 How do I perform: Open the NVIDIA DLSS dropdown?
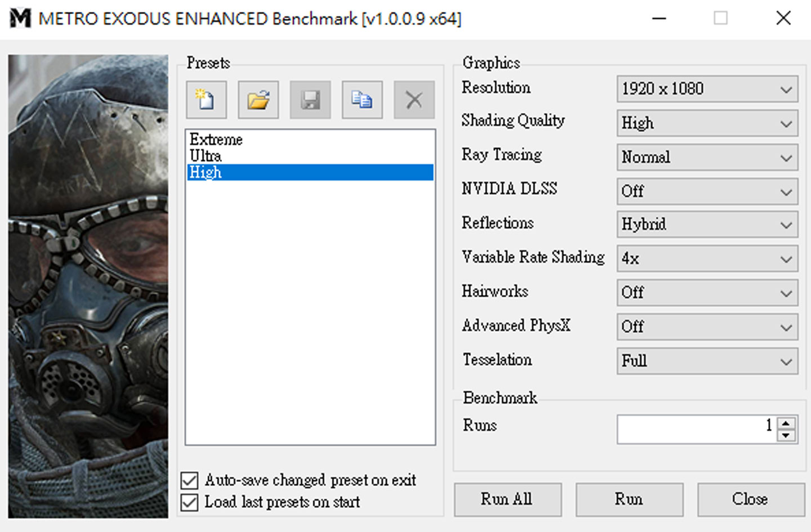707,191
